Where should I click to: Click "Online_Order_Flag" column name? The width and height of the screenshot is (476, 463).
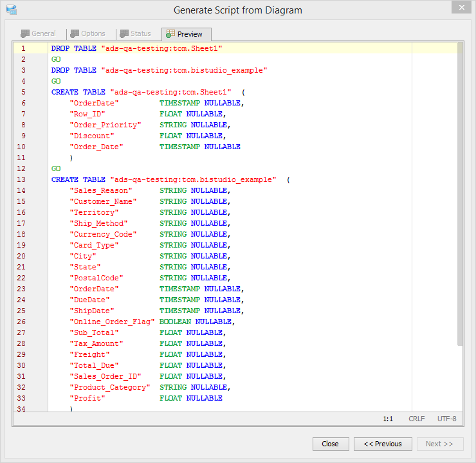112,322
